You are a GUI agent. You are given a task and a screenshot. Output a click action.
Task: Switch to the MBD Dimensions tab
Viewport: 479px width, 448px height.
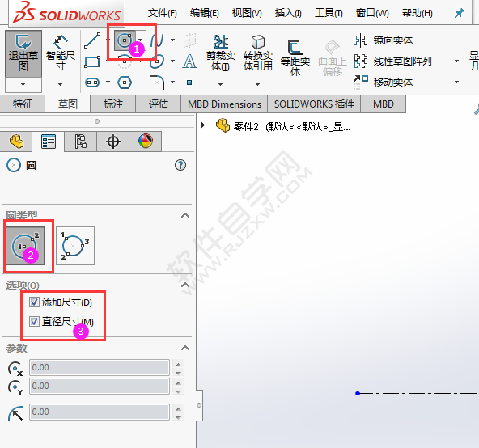(x=224, y=104)
